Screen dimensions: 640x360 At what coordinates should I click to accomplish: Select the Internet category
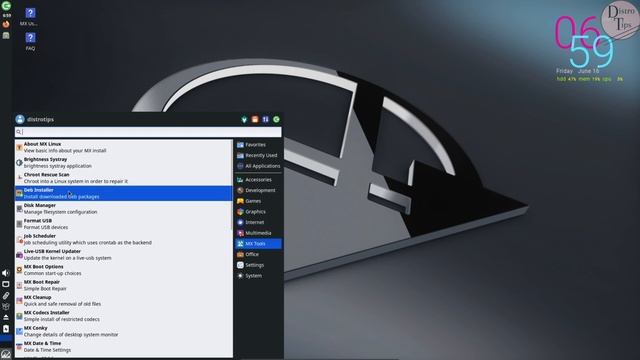(258, 222)
